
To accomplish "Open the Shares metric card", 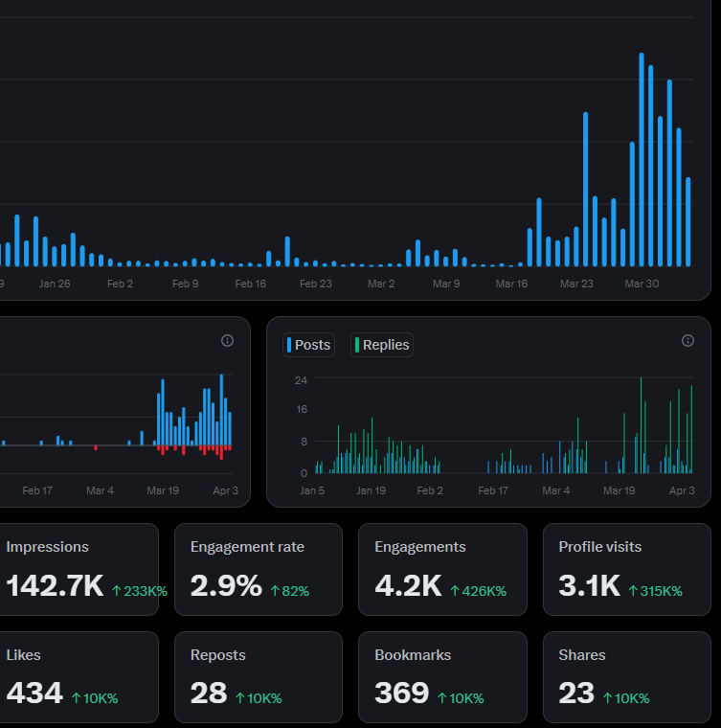I will pyautogui.click(x=627, y=677).
